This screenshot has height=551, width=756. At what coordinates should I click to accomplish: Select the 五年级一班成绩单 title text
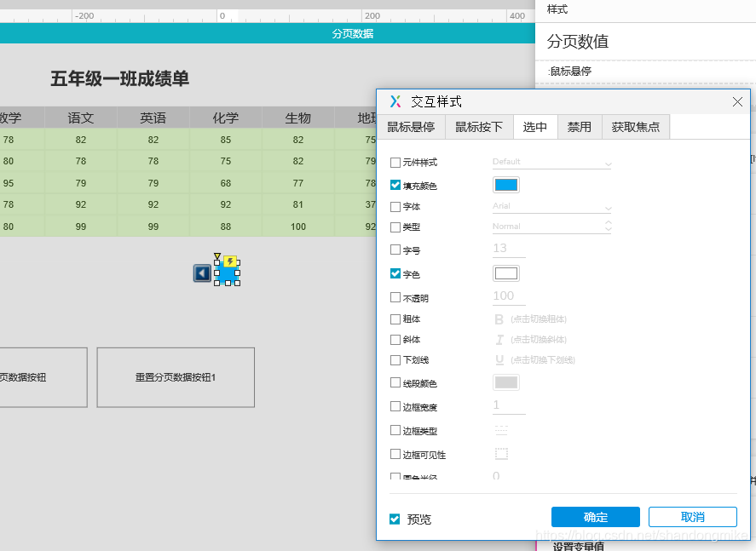[119, 78]
